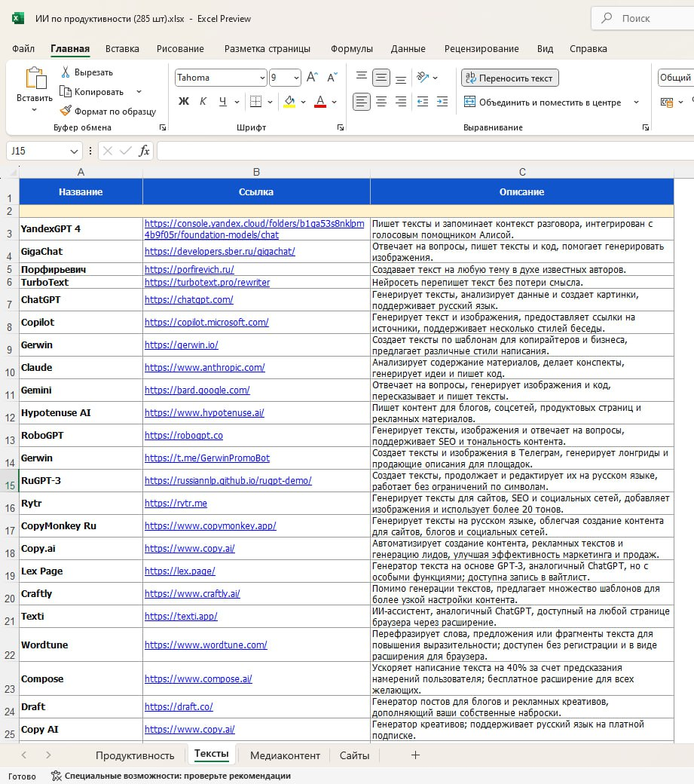Open the Рецензирование tab
This screenshot has width=694, height=784.
482,48
